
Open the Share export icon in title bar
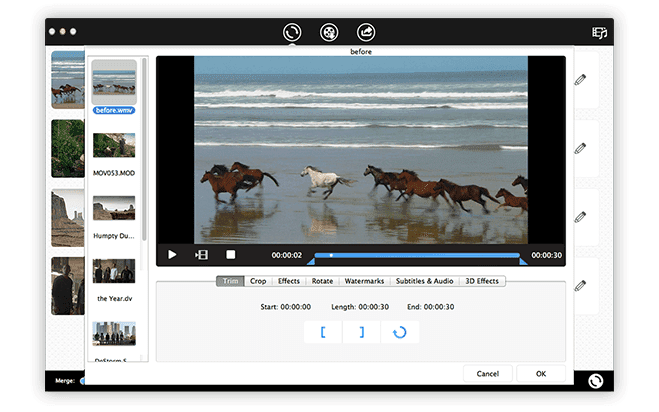pyautogui.click(x=365, y=32)
